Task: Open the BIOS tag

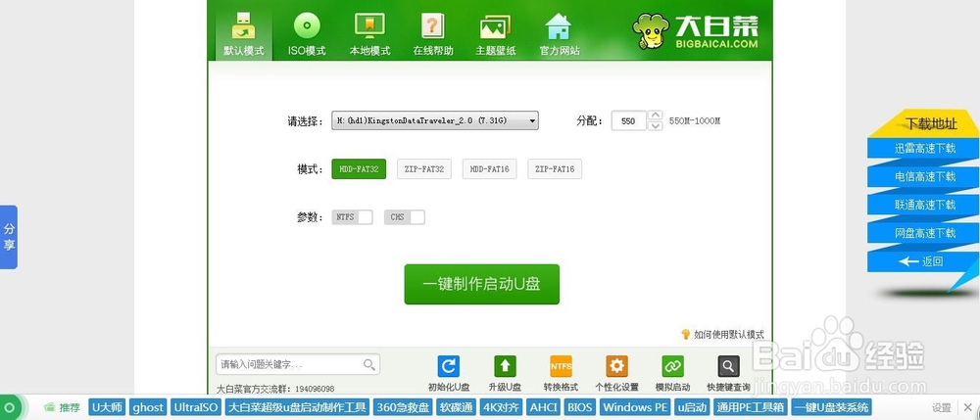Action: tap(580, 408)
